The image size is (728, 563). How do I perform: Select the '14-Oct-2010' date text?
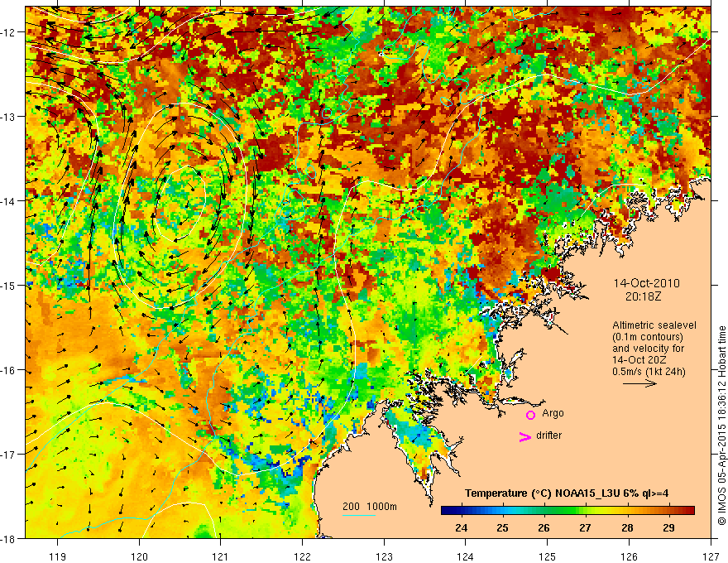(x=646, y=283)
